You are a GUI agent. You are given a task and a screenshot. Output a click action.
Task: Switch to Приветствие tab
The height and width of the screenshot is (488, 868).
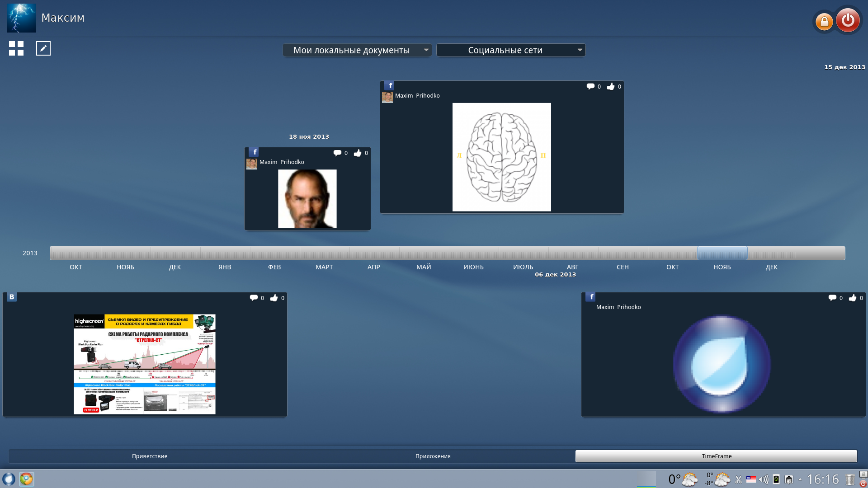pos(150,456)
